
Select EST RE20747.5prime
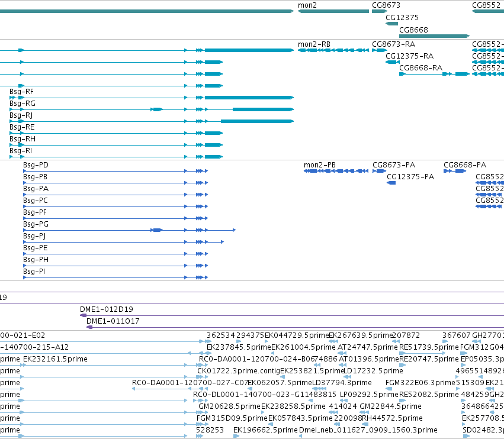[x=429, y=359]
